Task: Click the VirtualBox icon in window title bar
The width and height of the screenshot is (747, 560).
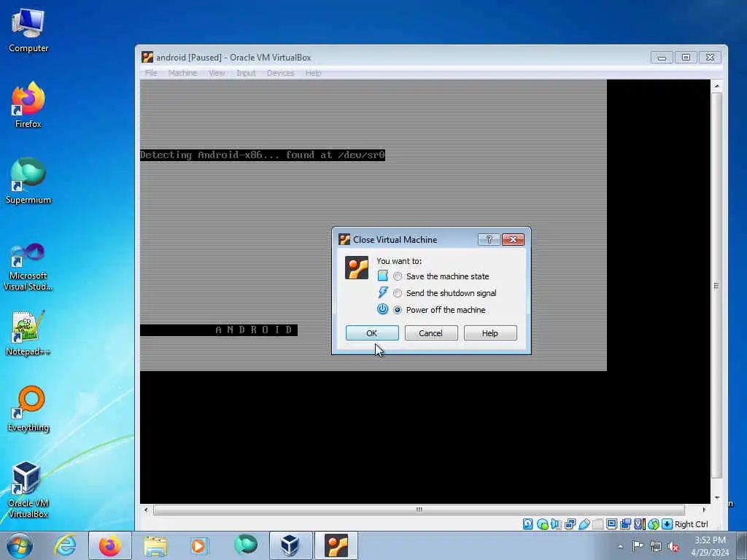Action: coord(147,57)
